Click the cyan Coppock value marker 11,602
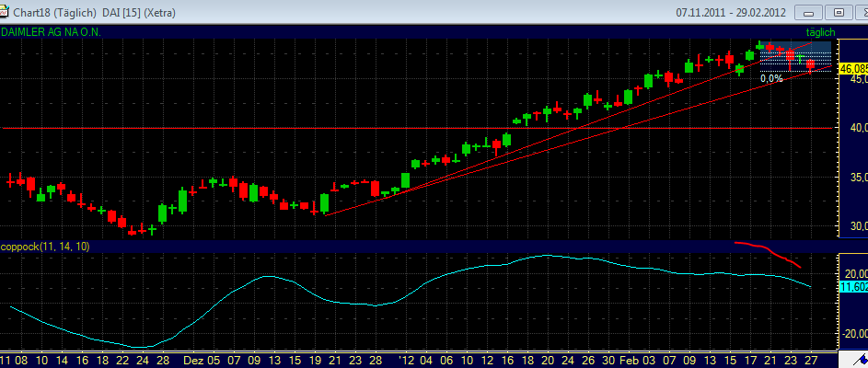The height and width of the screenshot is (368, 868). [853, 287]
